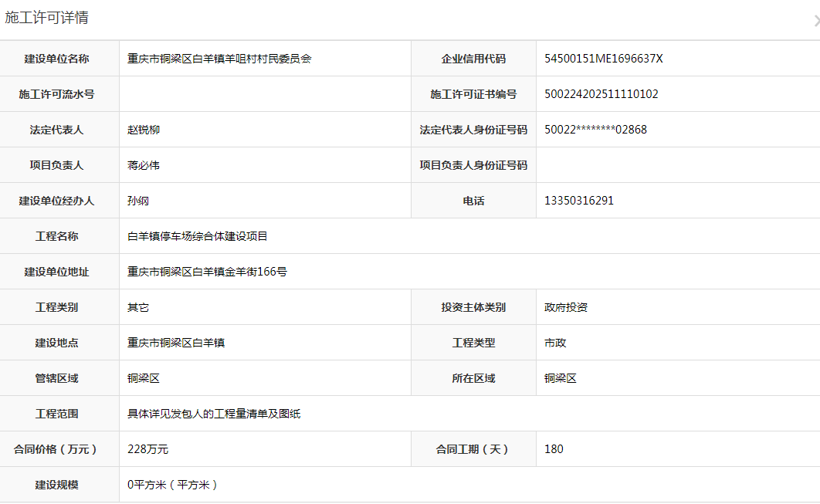Click the 施工许可详情 title heading
This screenshot has height=504, width=820.
(x=46, y=18)
